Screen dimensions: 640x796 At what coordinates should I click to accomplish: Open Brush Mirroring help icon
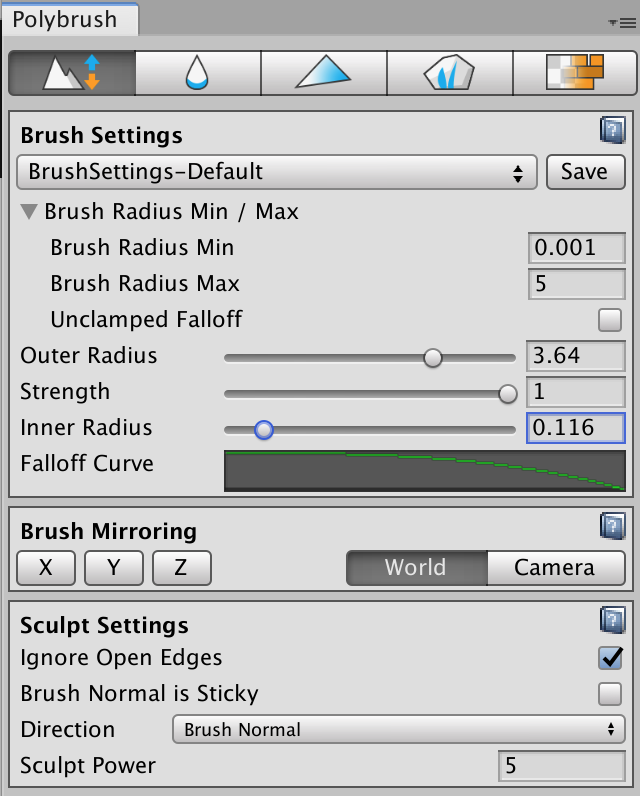612,527
